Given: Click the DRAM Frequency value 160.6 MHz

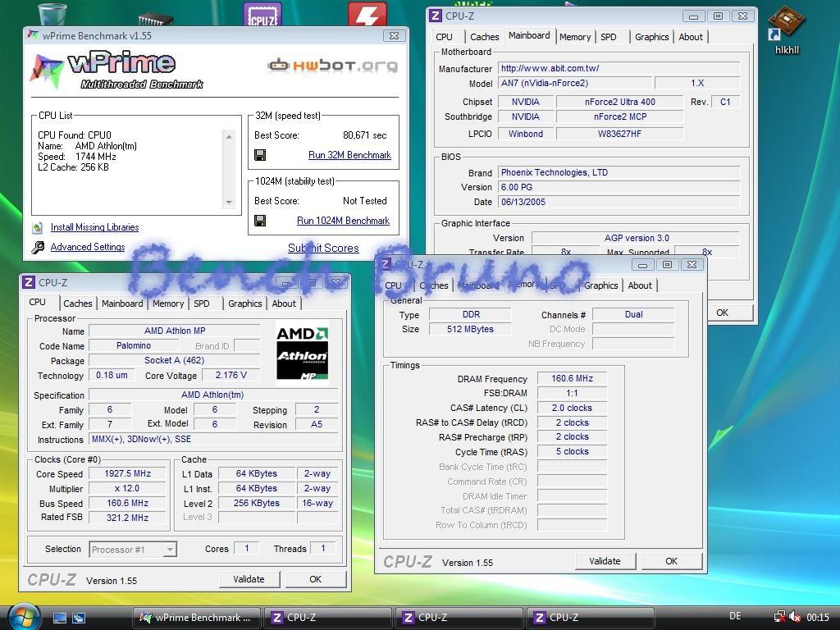Looking at the screenshot, I should 572,378.
